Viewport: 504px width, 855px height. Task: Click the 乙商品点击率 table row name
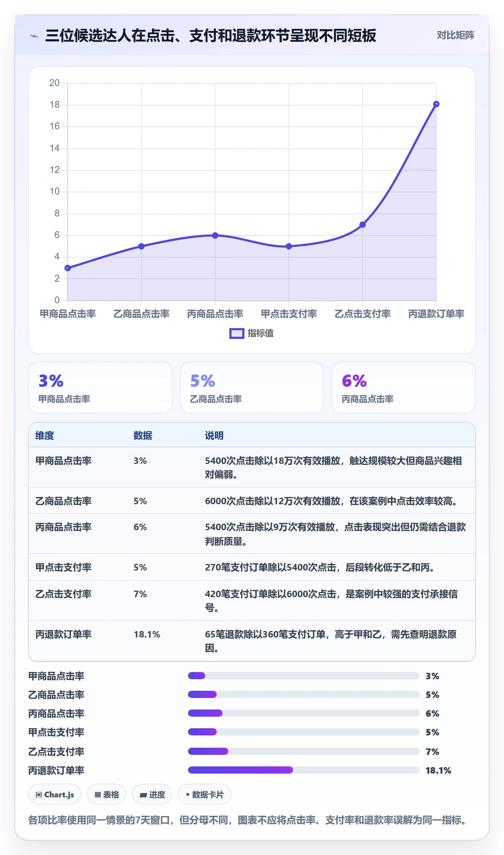point(63,501)
